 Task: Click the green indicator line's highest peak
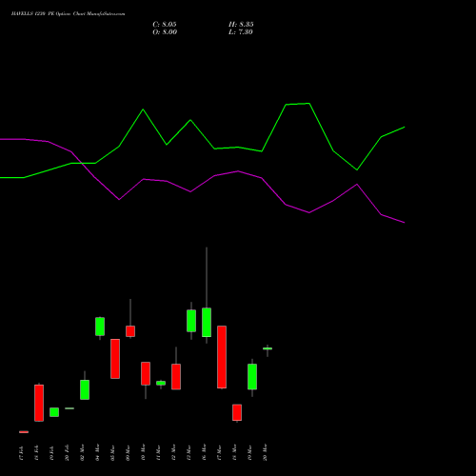click(309, 104)
